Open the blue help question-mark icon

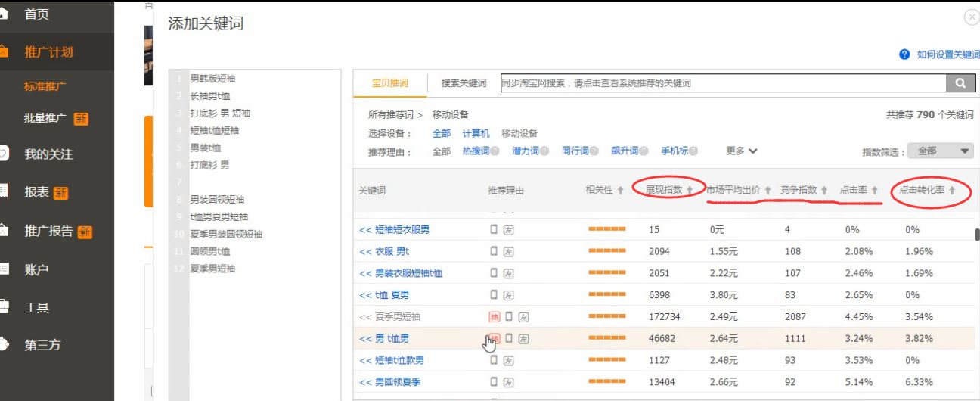click(904, 54)
